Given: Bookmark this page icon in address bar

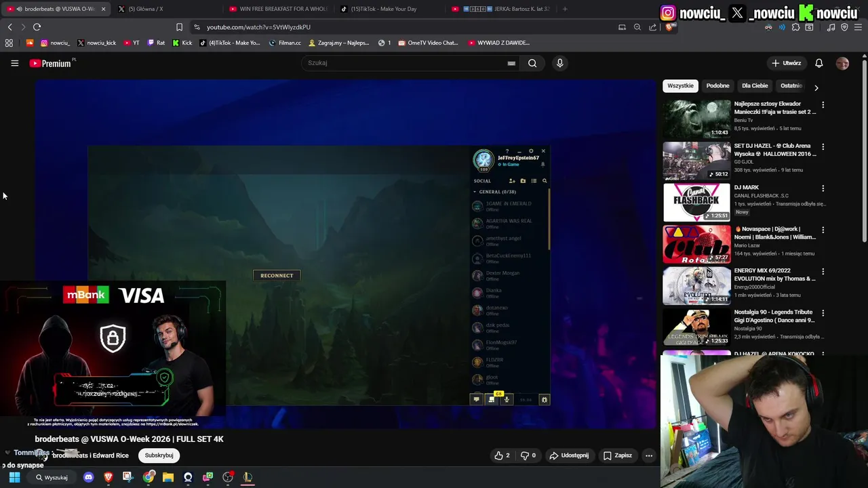Looking at the screenshot, I should pos(179,27).
